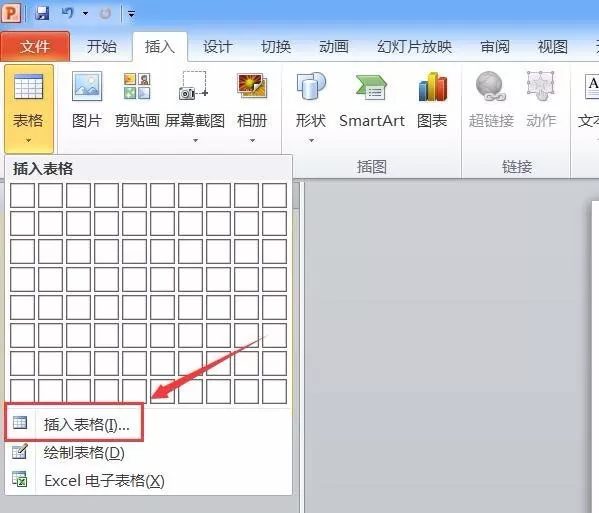Switch to the 审阅 tab
Screen dimensions: 599x513
(x=495, y=47)
